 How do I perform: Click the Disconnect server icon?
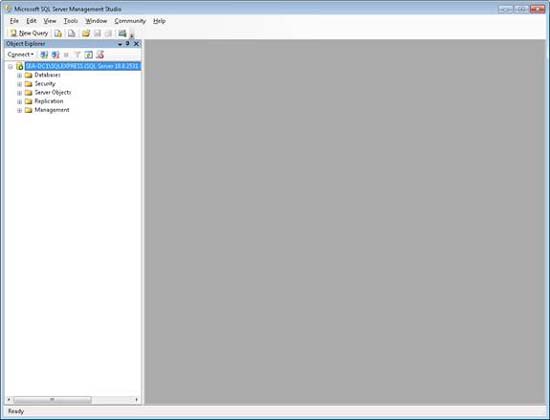[55, 54]
